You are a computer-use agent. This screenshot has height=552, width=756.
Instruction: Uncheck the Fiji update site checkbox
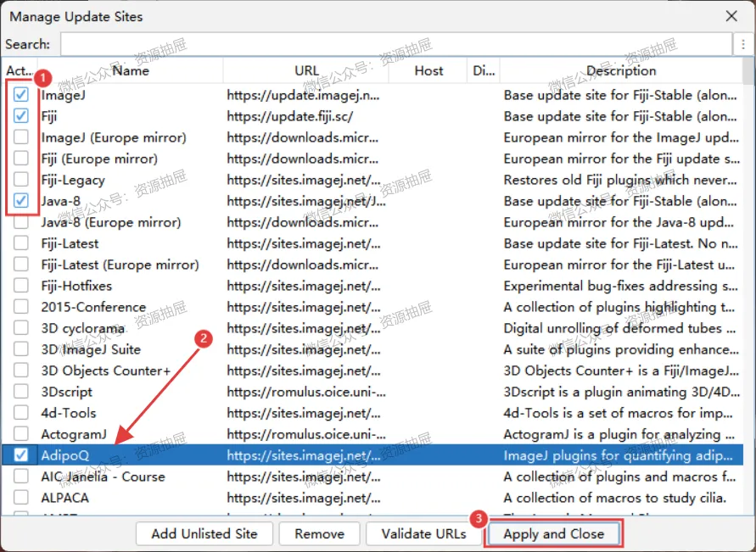click(20, 116)
